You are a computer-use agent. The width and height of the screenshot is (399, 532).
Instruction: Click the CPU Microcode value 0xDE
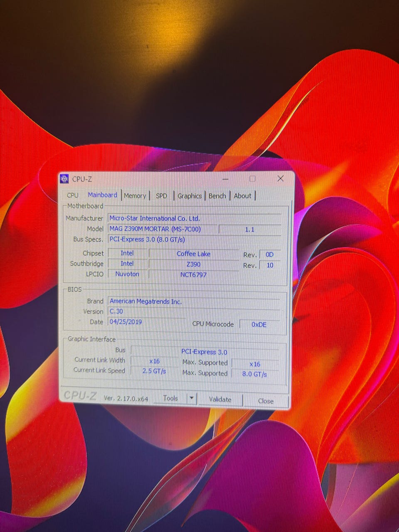[259, 325]
